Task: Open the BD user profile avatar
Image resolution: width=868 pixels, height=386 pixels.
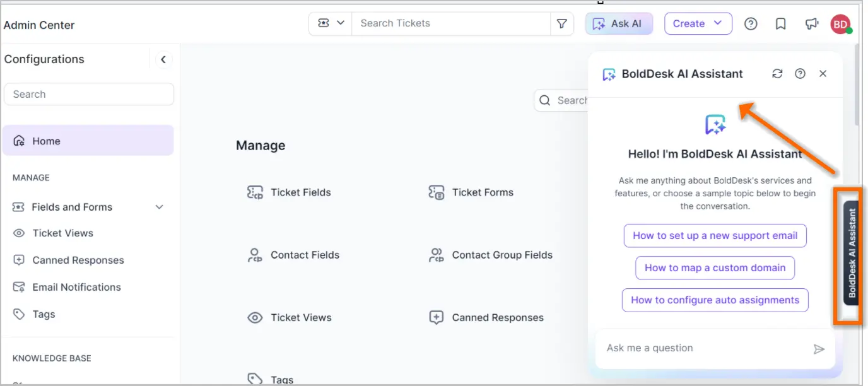Action: tap(840, 24)
